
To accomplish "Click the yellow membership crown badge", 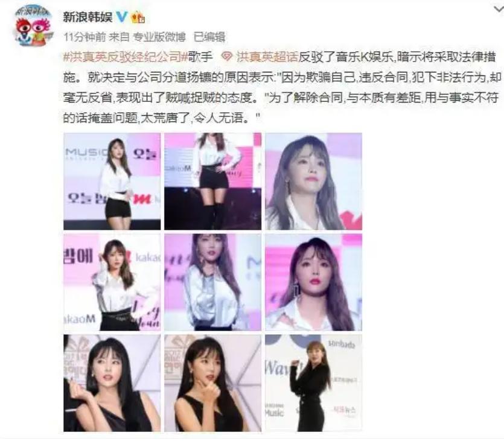I will tap(138, 17).
